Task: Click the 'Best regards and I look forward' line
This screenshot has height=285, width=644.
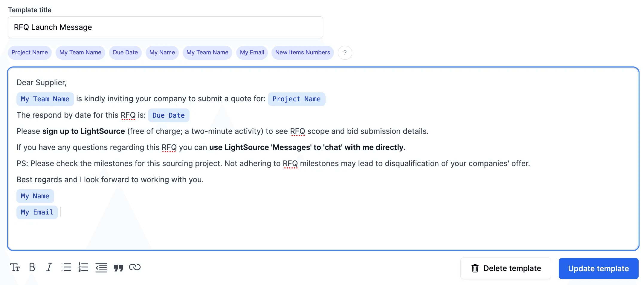Action: [x=110, y=180]
